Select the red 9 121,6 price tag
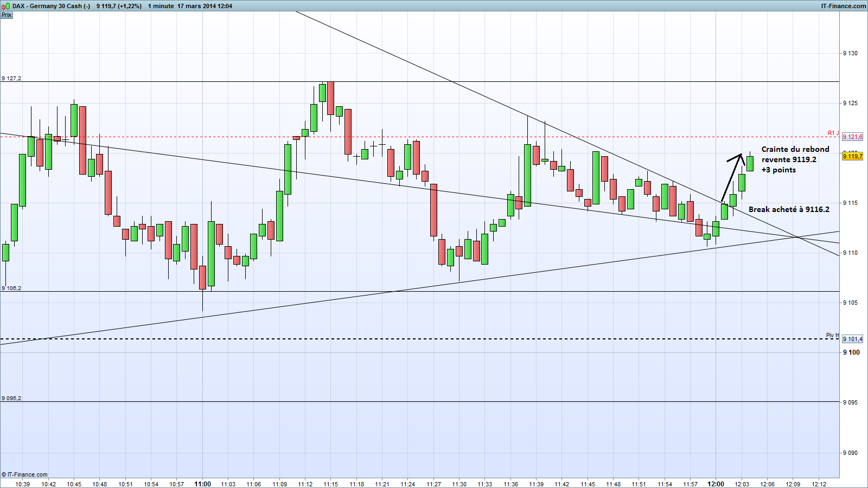The width and height of the screenshot is (868, 488). [x=852, y=137]
